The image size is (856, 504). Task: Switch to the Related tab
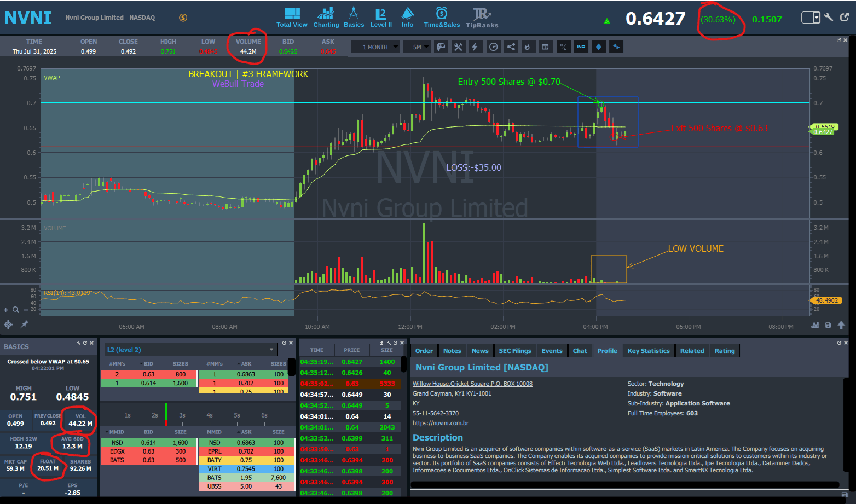692,351
